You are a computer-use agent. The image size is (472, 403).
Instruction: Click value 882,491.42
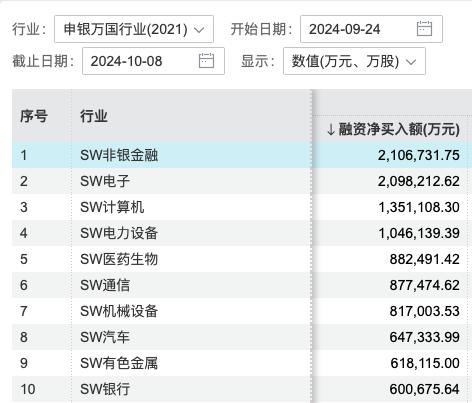(x=425, y=259)
